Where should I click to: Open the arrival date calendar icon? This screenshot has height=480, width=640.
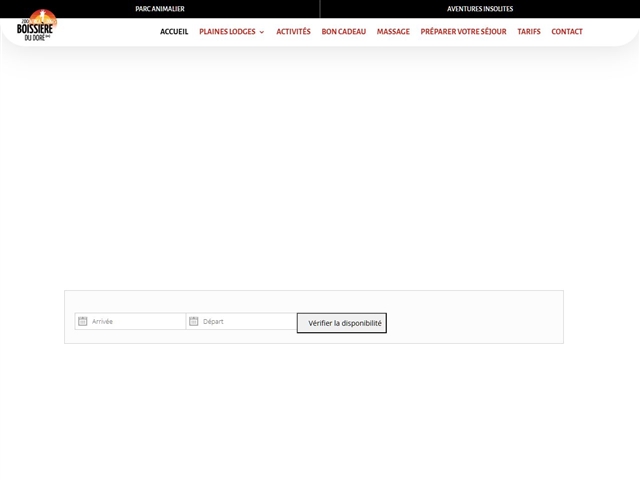pyautogui.click(x=83, y=321)
